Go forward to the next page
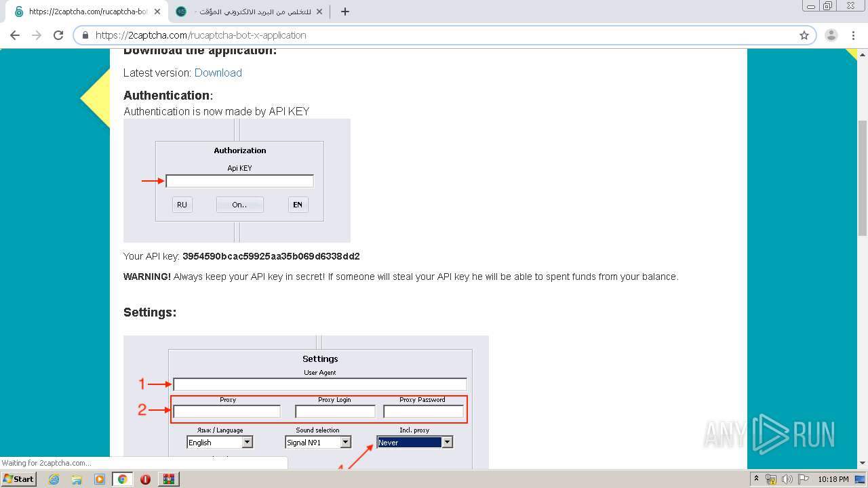 click(37, 35)
